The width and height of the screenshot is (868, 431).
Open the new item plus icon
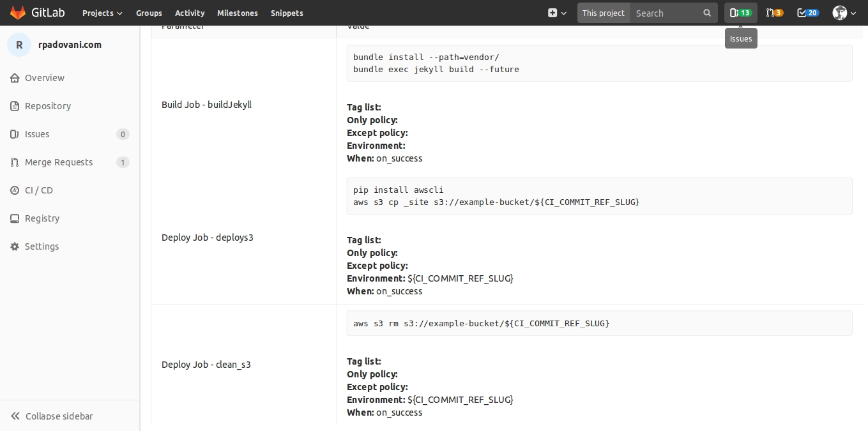tap(552, 13)
